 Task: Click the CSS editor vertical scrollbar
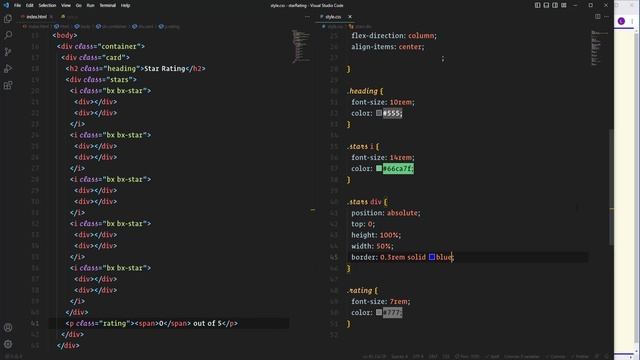[611, 188]
